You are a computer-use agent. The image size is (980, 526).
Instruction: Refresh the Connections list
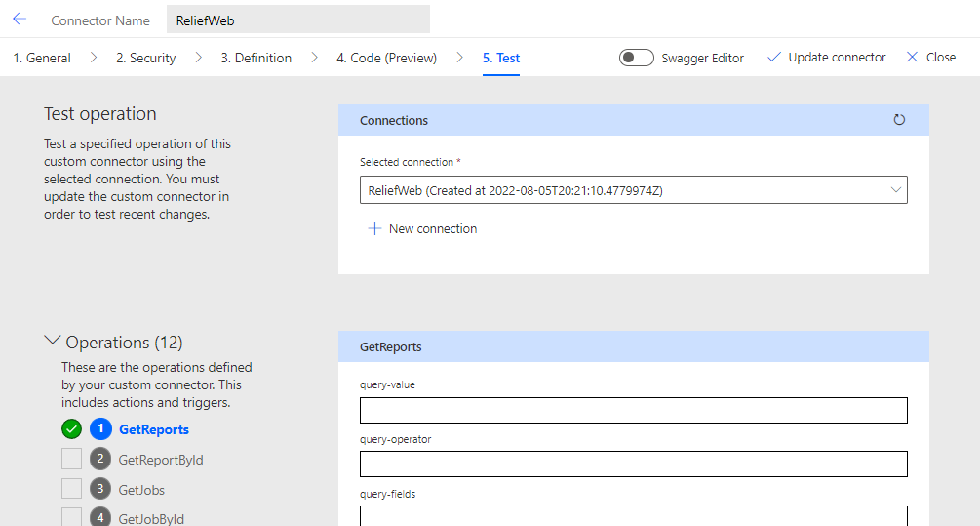tap(899, 119)
